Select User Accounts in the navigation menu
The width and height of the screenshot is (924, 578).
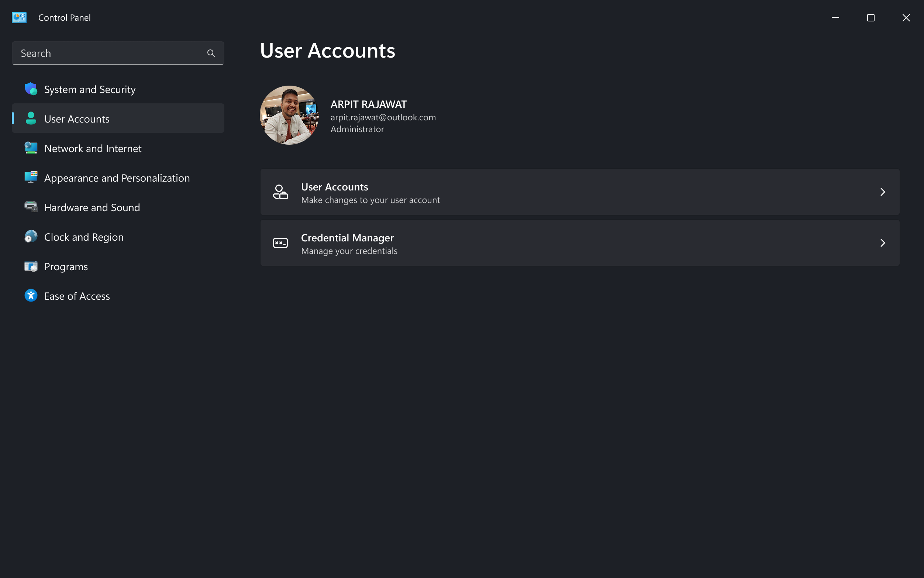click(x=76, y=118)
